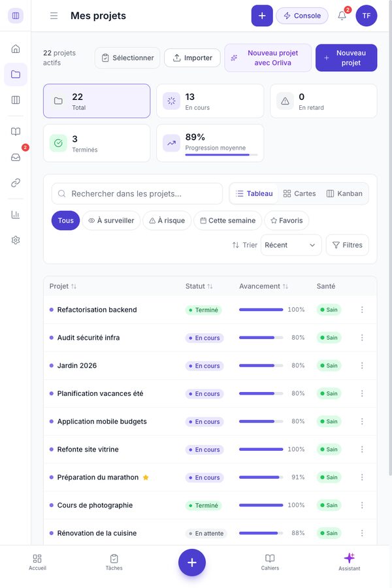Image resolution: width=392 pixels, height=588 pixels.
Task: Open the inbox sidebar icon
Action: point(16,157)
